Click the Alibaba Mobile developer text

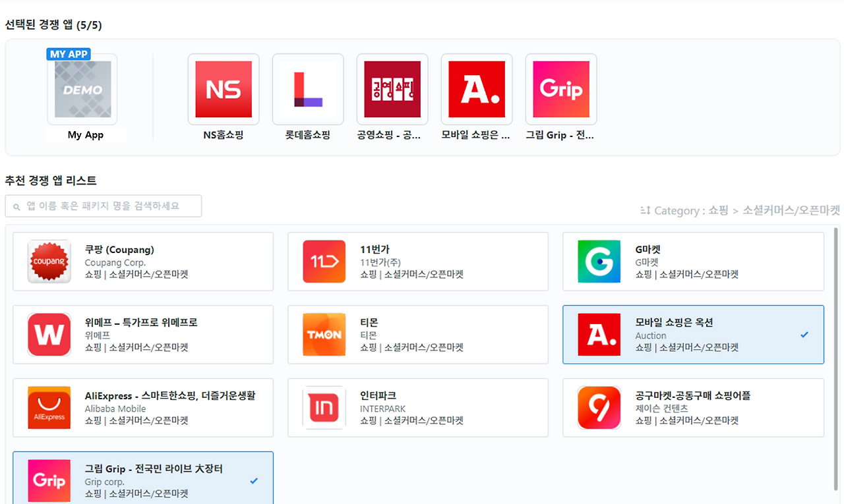[x=115, y=408]
